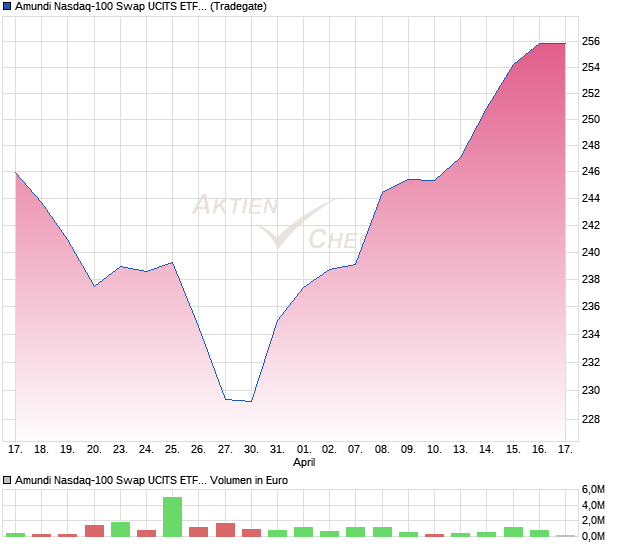Click the blue legend square beside Amundi Nasdaq-100 title

7,6
